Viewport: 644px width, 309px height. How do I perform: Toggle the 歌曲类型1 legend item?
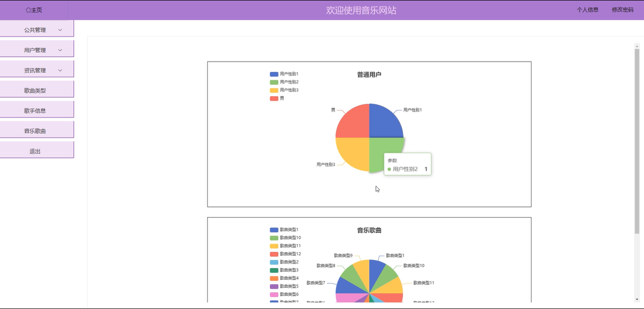284,230
